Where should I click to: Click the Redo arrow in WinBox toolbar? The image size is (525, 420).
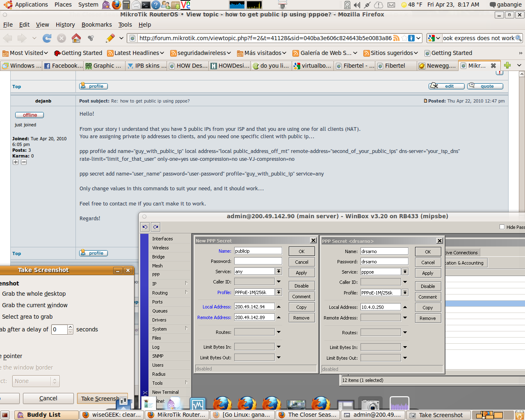point(155,227)
